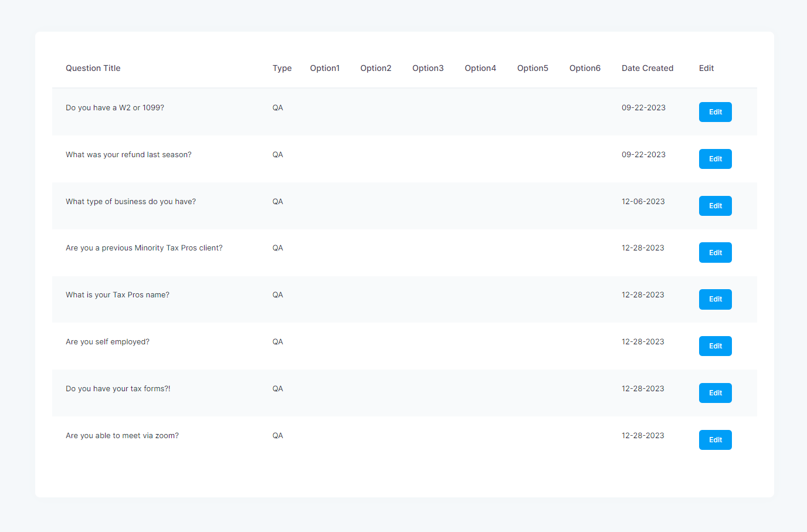Click the Option3 column header
Image resolution: width=807 pixels, height=532 pixels.
(x=428, y=68)
